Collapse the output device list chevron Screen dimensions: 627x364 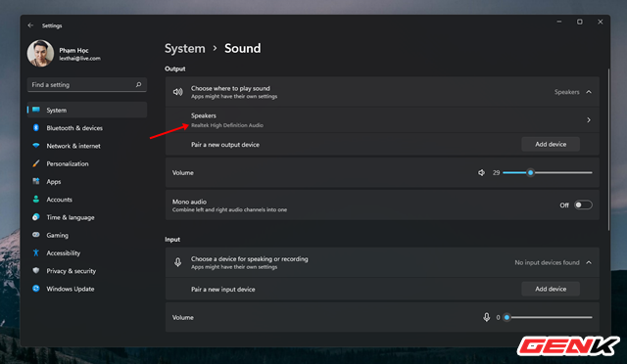pos(589,92)
